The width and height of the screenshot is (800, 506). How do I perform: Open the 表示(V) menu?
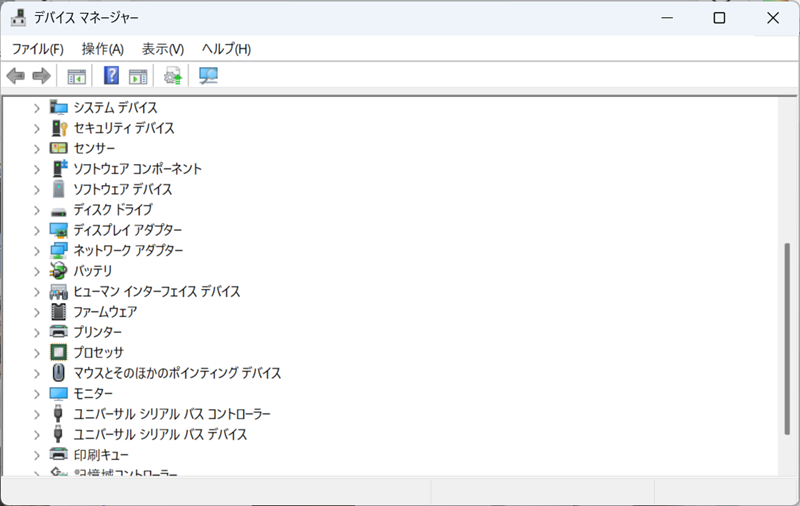[162, 49]
